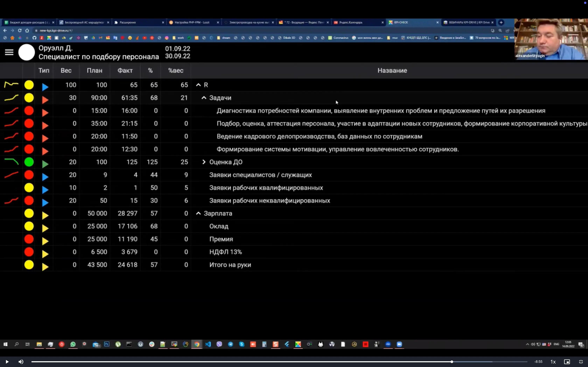Click the blue triangle type icon in Заявки специалистов row
This screenshot has width=588, height=367.
tap(45, 177)
